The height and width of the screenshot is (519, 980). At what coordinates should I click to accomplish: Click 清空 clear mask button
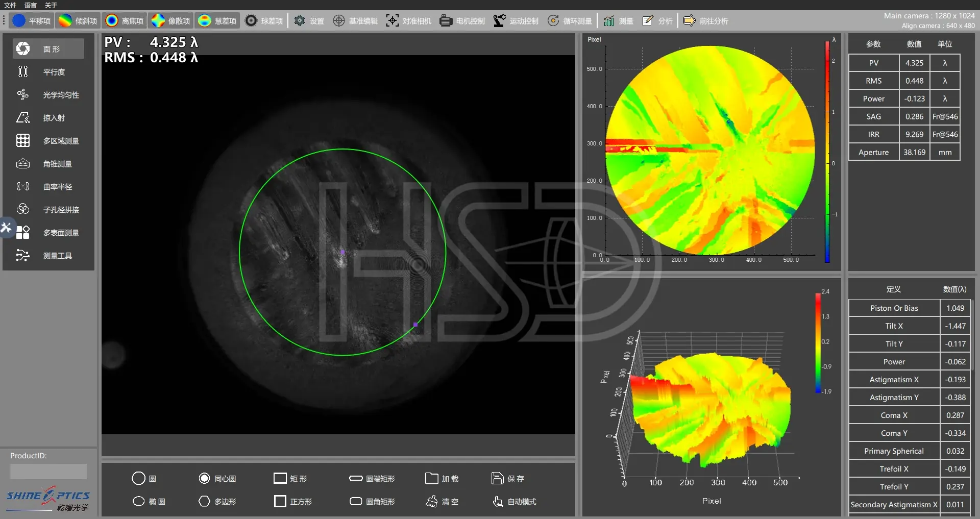[x=442, y=502]
